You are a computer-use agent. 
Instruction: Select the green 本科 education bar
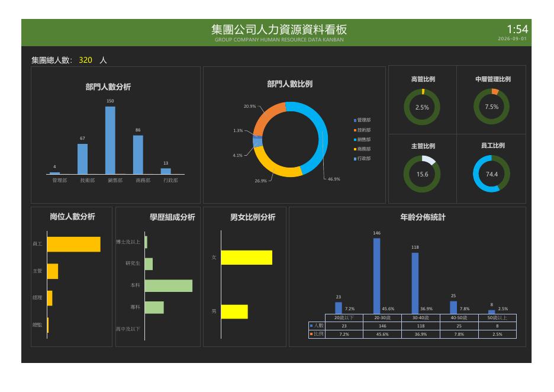pos(169,285)
